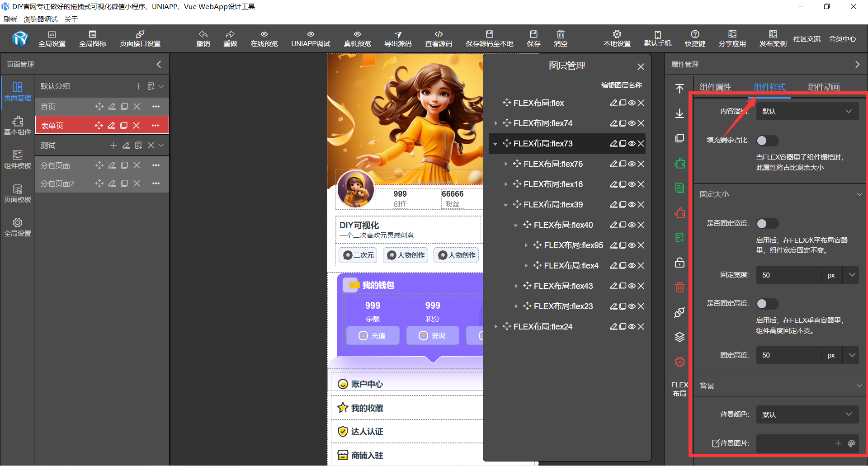Toggle the 是否固定高度 switch
868x466 pixels.
(x=767, y=303)
